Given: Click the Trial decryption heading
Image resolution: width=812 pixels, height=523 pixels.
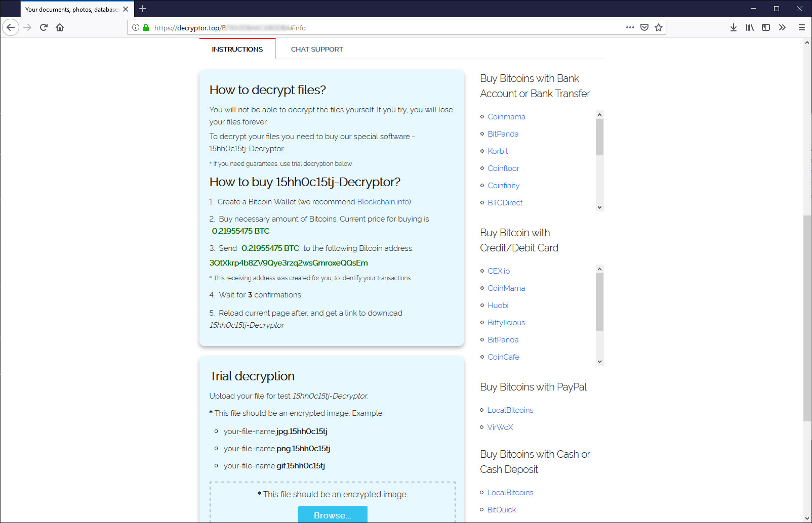Looking at the screenshot, I should tap(252, 376).
